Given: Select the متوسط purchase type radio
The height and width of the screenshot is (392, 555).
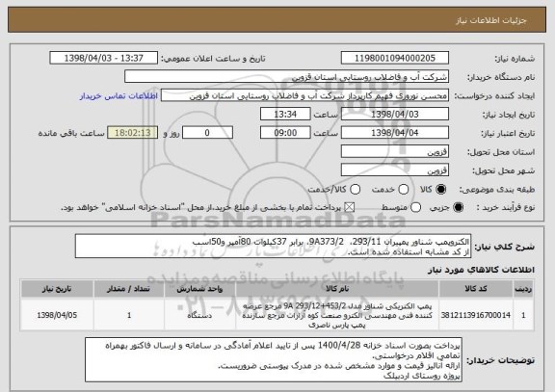Looking at the screenshot, I should pyautogui.click(x=415, y=207).
